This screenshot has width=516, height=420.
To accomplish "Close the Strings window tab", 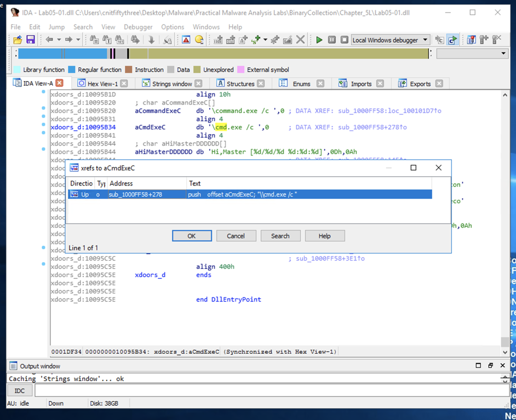I will 198,84.
